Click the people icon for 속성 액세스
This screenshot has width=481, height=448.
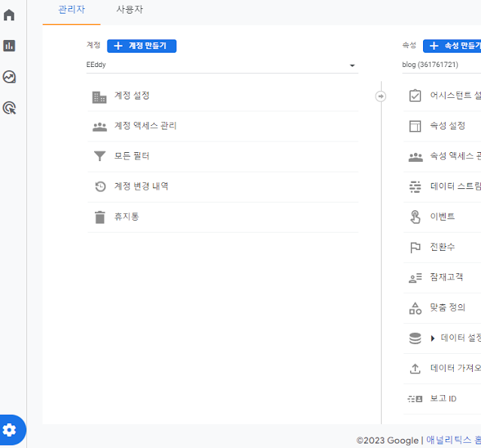tap(416, 157)
